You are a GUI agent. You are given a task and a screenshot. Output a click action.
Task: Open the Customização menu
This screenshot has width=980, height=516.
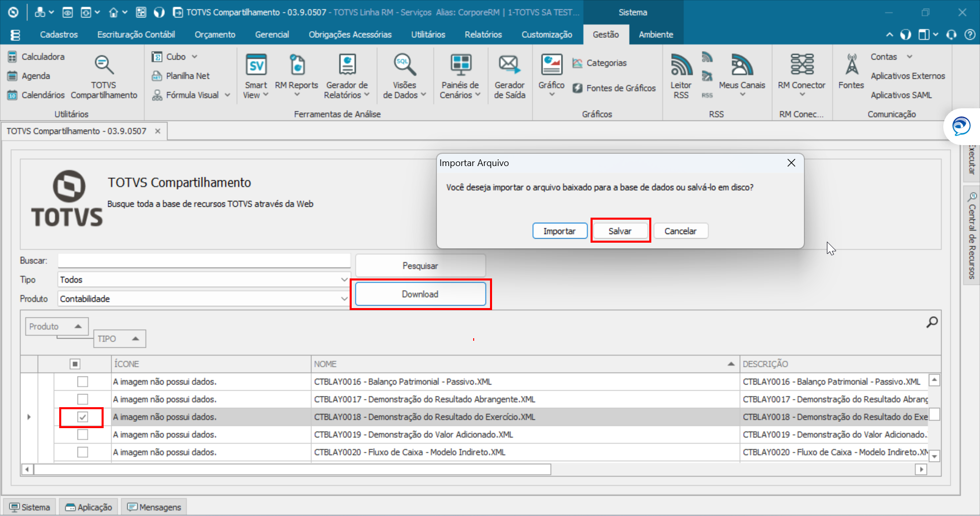[x=547, y=35]
